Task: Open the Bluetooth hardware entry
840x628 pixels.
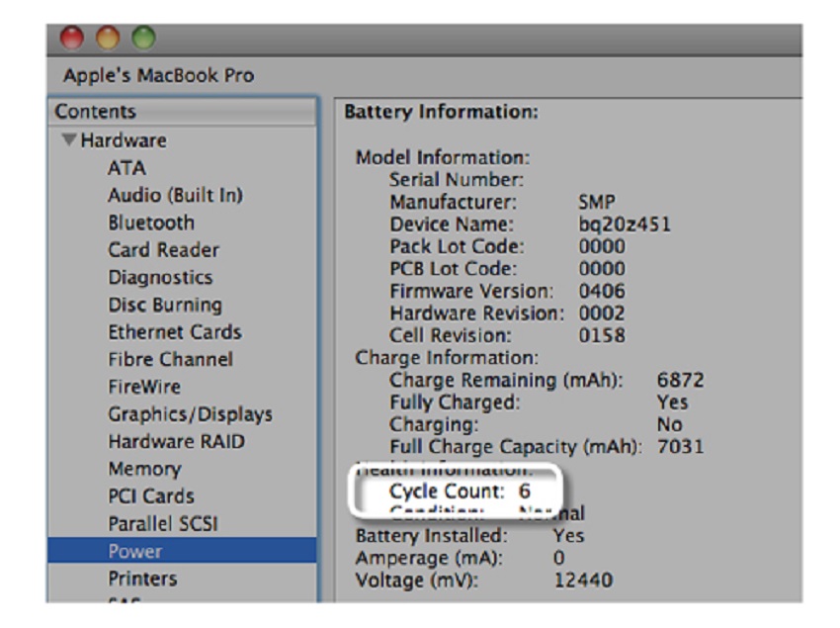Action: click(151, 223)
